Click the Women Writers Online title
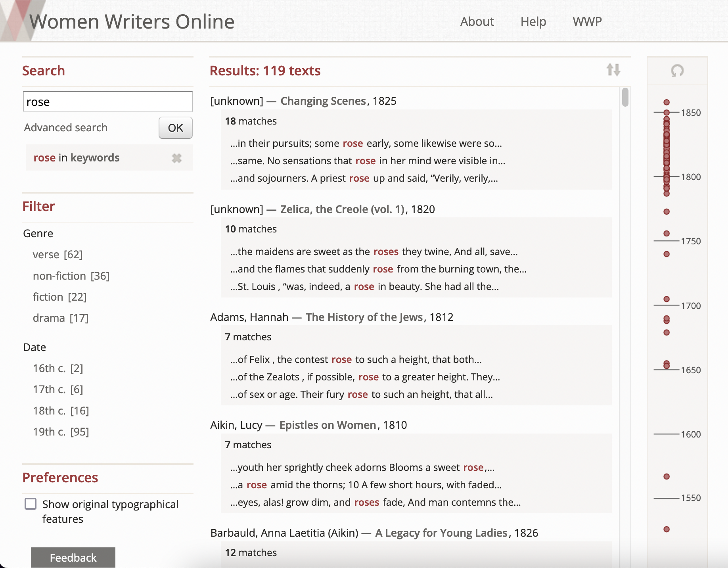Screen dimensions: 728x568 [132, 21]
